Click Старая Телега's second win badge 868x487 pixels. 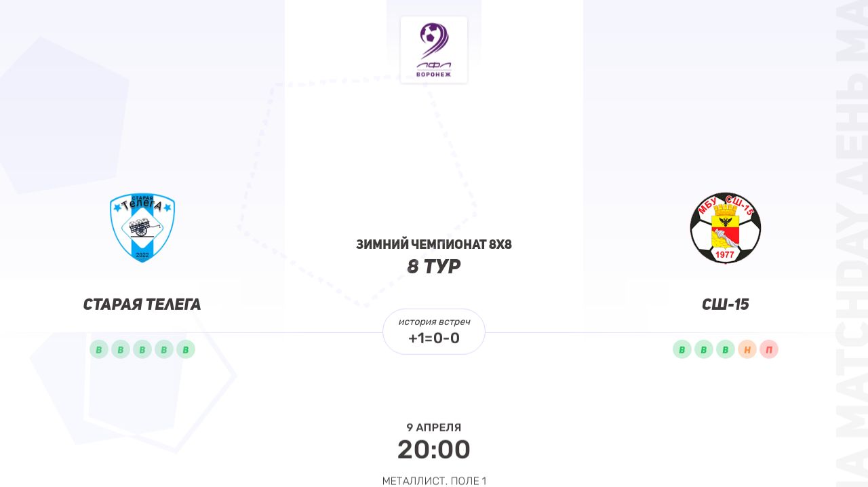pos(121,349)
